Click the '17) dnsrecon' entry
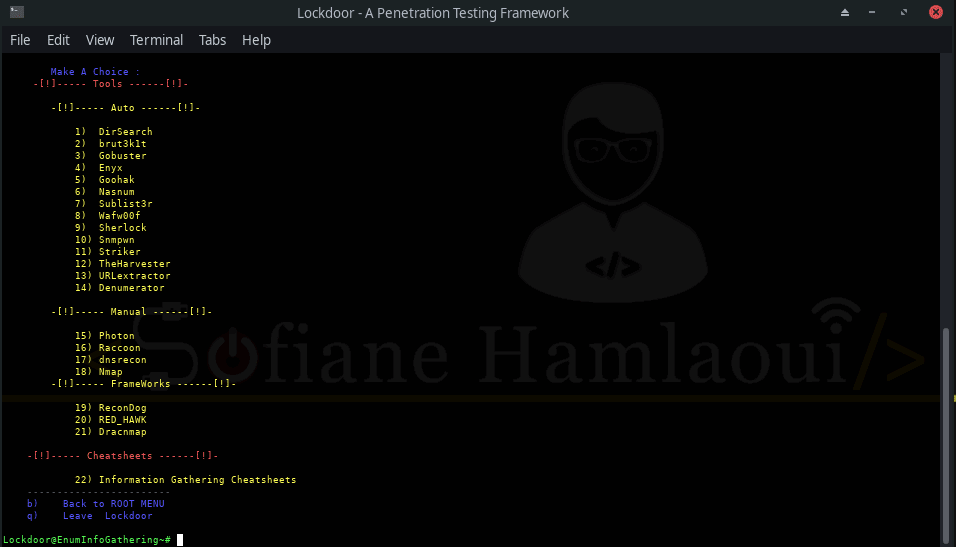 click(x=110, y=360)
